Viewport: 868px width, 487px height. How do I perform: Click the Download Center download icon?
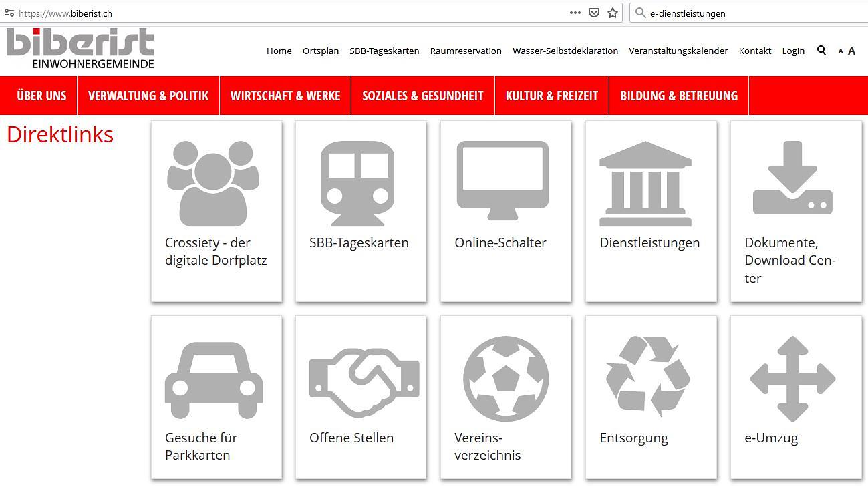792,178
